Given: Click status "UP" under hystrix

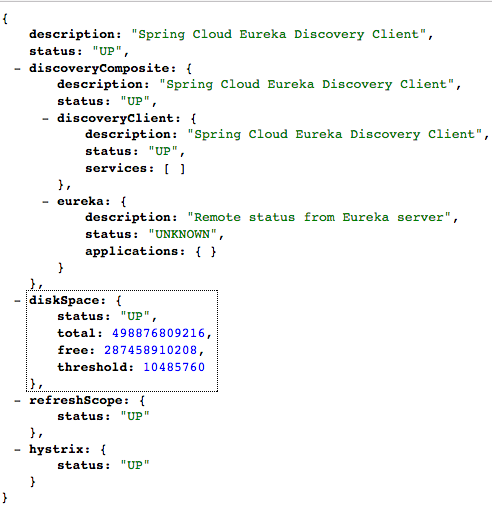Looking at the screenshot, I should pyautogui.click(x=135, y=465).
